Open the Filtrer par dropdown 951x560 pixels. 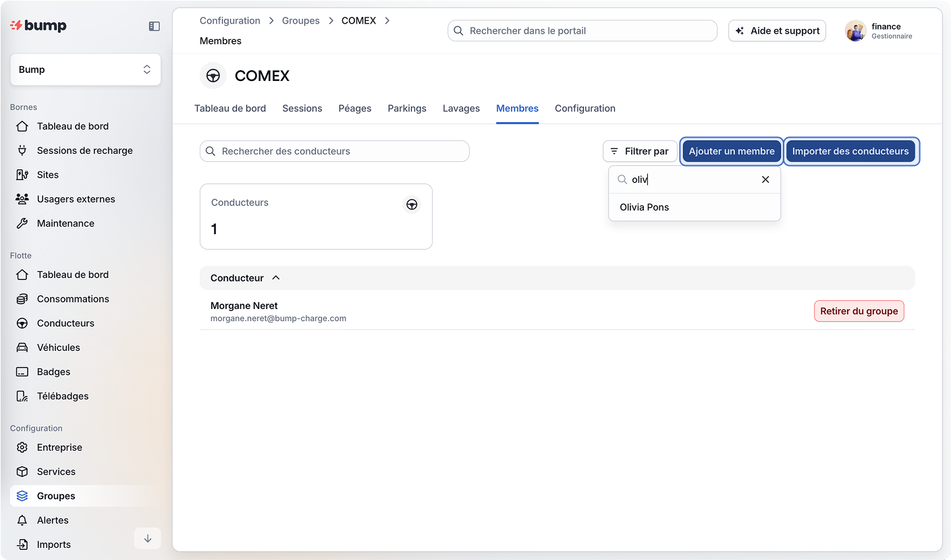coord(639,151)
